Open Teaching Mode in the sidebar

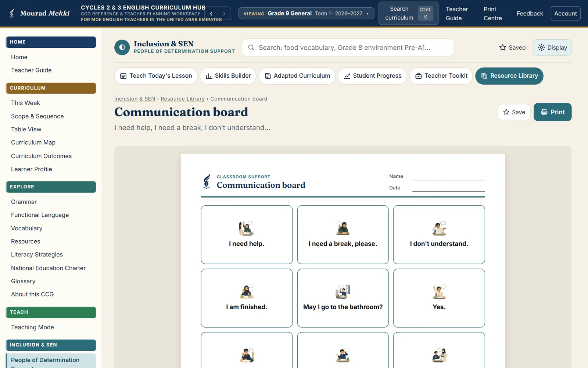coord(32,327)
